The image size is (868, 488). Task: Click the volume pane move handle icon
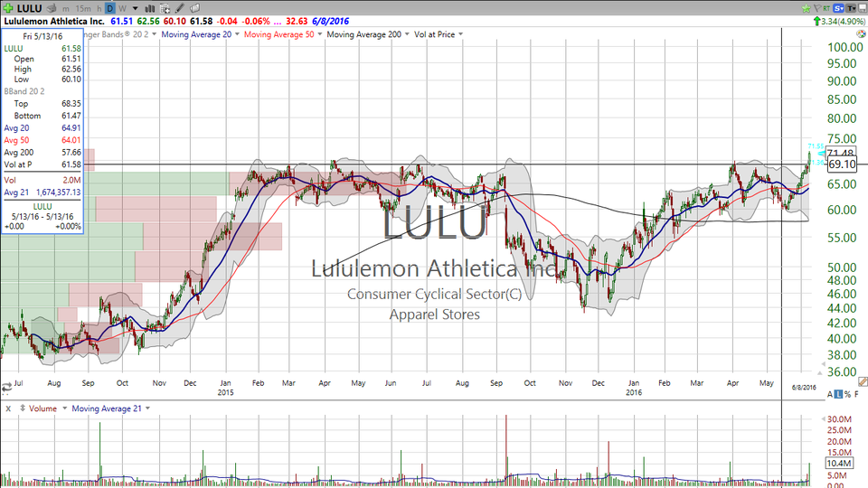[x=22, y=408]
